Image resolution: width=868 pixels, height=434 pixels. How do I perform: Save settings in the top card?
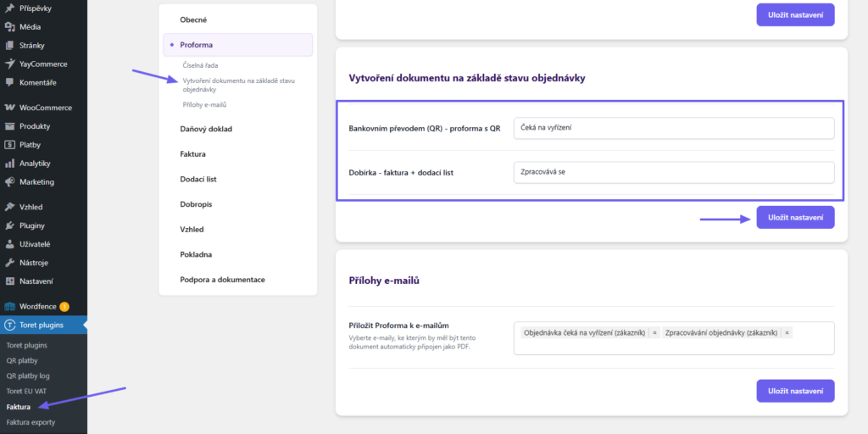tap(795, 15)
